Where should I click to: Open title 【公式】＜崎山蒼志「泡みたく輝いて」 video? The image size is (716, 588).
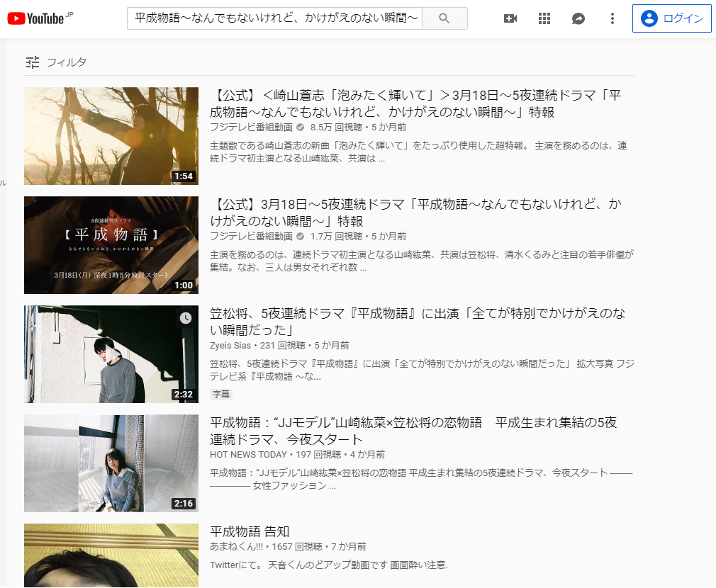pyautogui.click(x=415, y=103)
